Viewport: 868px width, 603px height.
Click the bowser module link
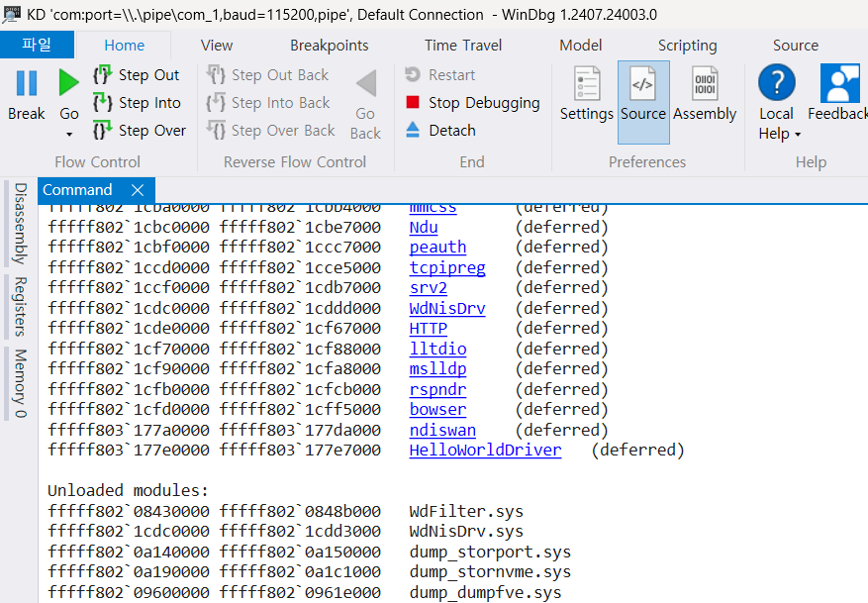click(x=437, y=409)
